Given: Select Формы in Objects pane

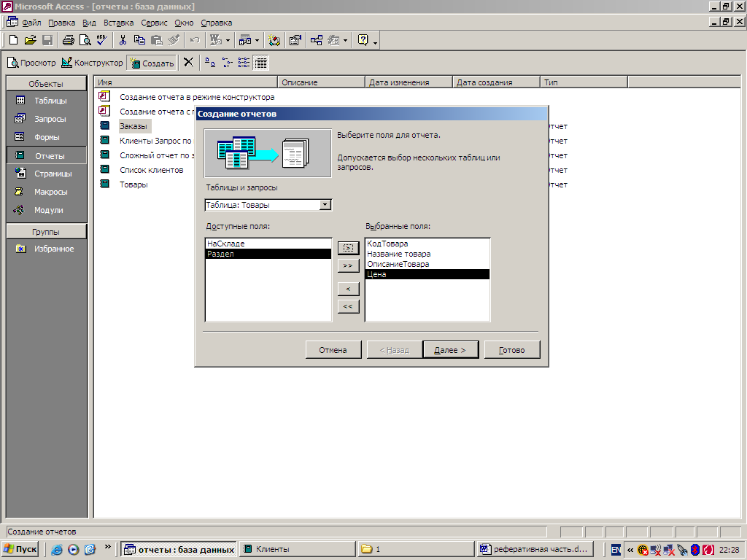Looking at the screenshot, I should click(47, 137).
